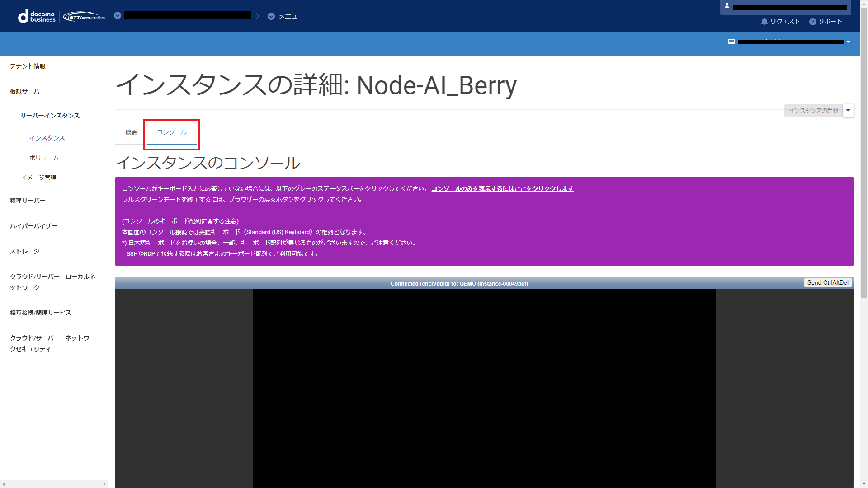This screenshot has height=488, width=868.
Task: Open dropdown arrow beside インスタンスの起動
Action: [848, 111]
